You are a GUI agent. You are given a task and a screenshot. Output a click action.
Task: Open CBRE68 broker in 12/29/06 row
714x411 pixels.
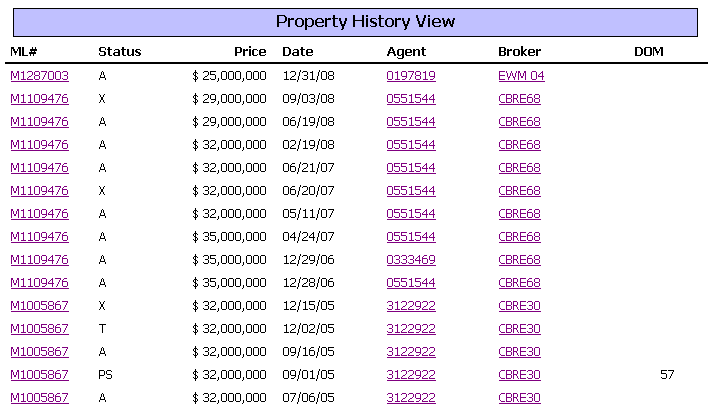520,259
